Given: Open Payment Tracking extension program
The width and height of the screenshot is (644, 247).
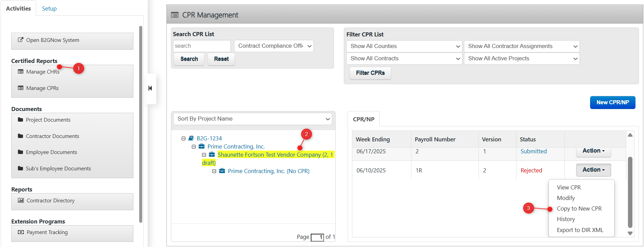Looking at the screenshot, I should coord(47,232).
